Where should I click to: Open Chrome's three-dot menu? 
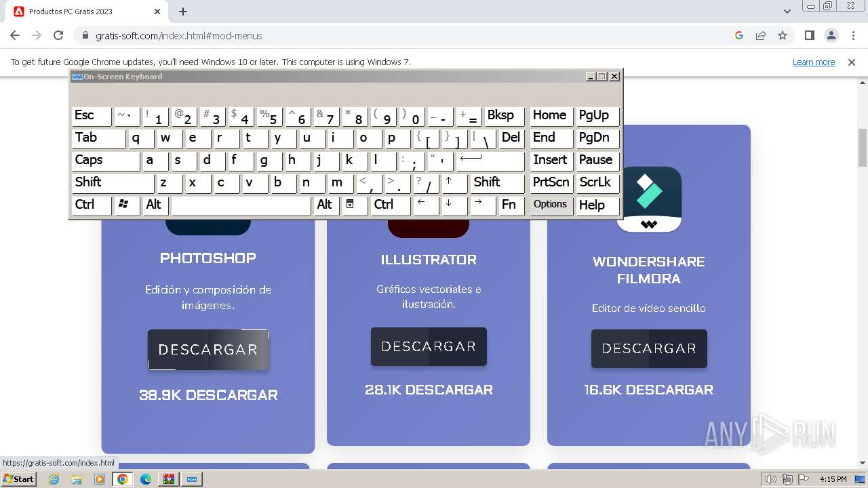(x=852, y=35)
